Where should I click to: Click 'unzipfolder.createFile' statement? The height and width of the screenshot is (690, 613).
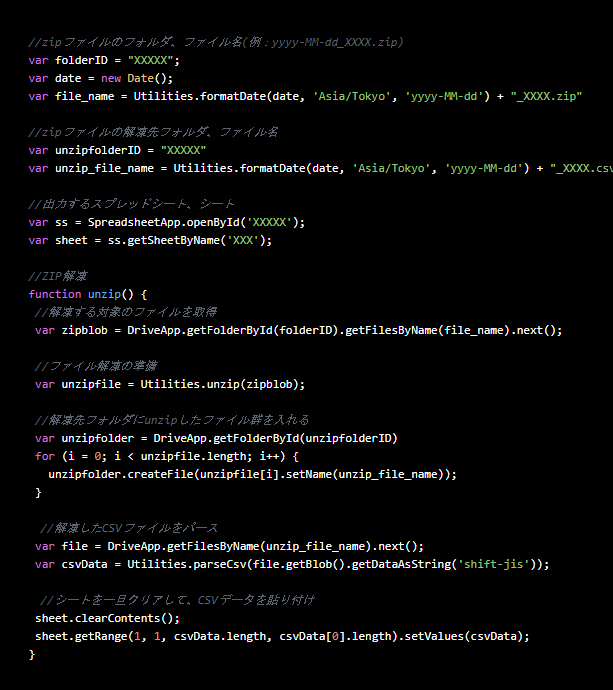tap(112, 474)
